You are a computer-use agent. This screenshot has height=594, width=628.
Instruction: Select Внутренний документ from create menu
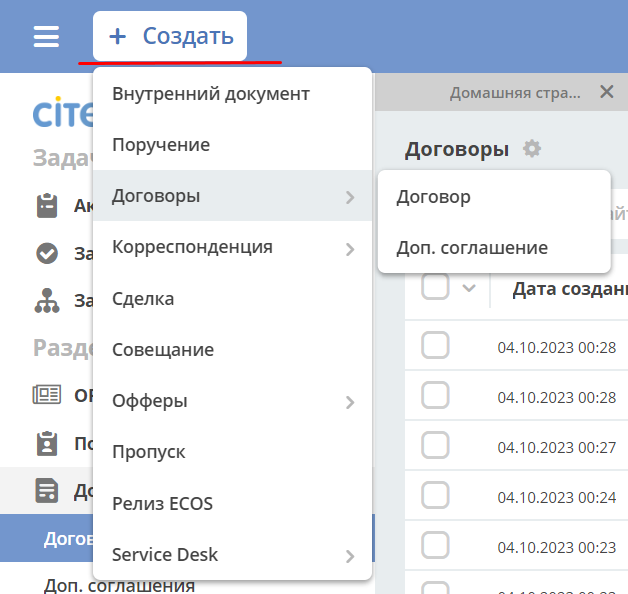click(232, 94)
